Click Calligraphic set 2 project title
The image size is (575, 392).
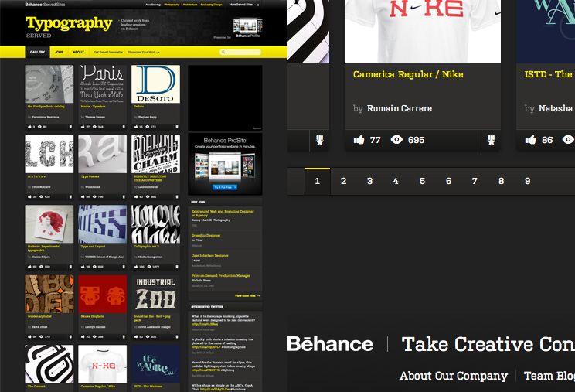146,247
